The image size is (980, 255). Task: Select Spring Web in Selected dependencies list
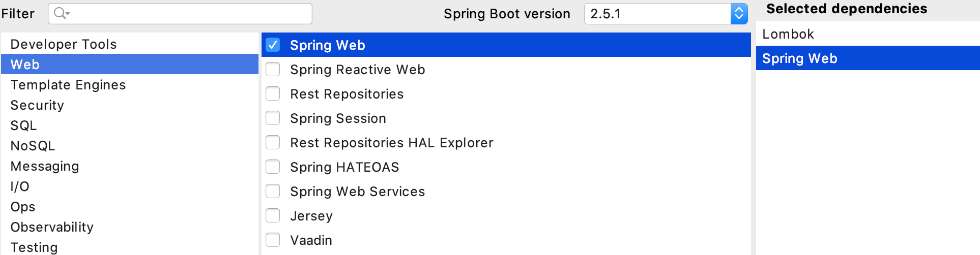coord(799,58)
